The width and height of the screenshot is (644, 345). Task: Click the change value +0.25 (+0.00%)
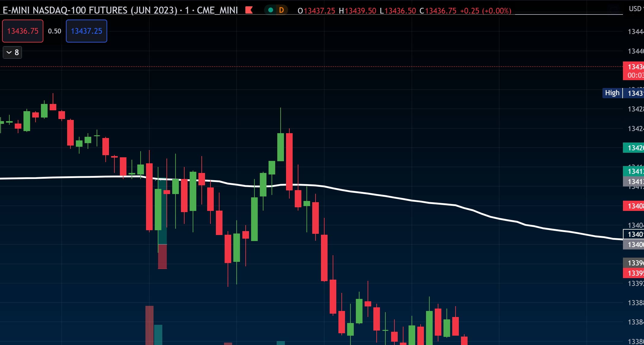tap(486, 11)
